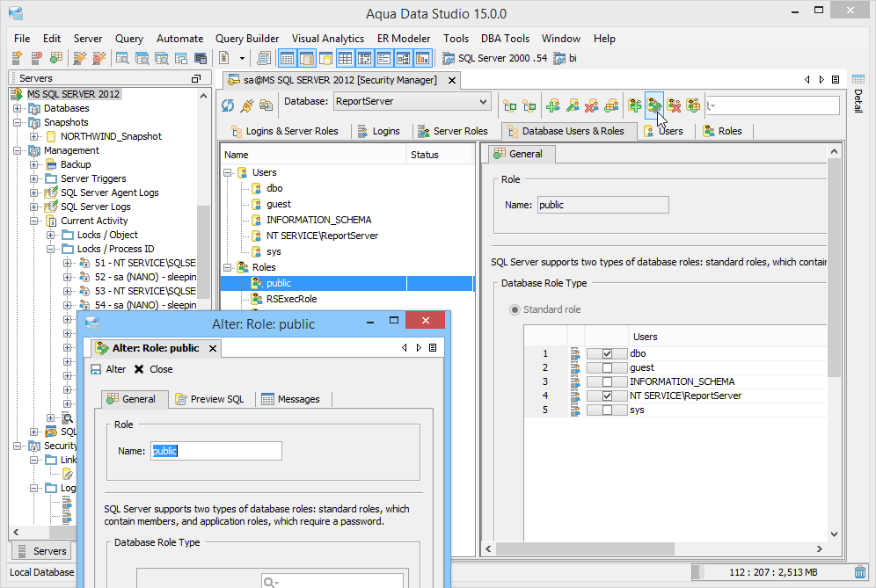Click the Alter button in the dialog
Viewport: 876px width, 588px height.
[x=108, y=369]
